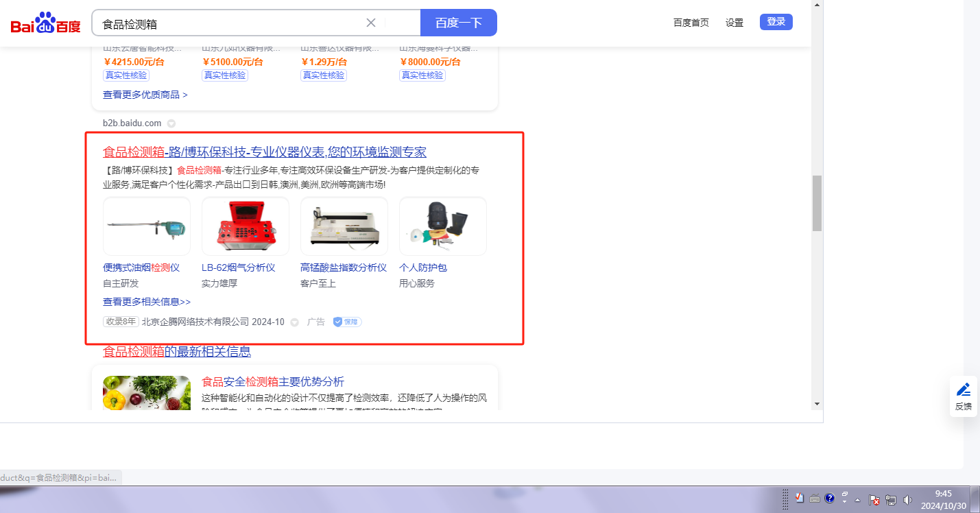This screenshot has height=513, width=980.
Task: Open the 便携式油烟检测仪 text link
Action: [x=141, y=267]
